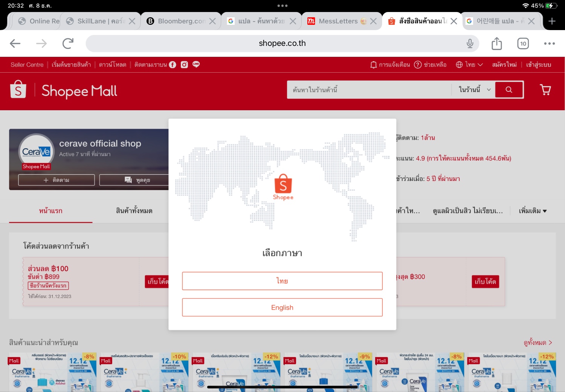Open เริ่มต้นขายสินค้า link
565x392 pixels.
(x=71, y=65)
